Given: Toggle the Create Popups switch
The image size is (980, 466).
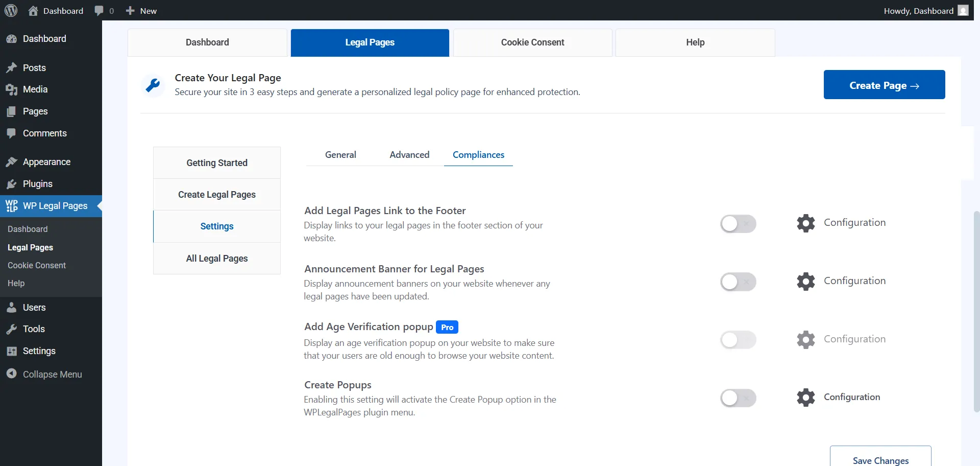Looking at the screenshot, I should click(738, 398).
